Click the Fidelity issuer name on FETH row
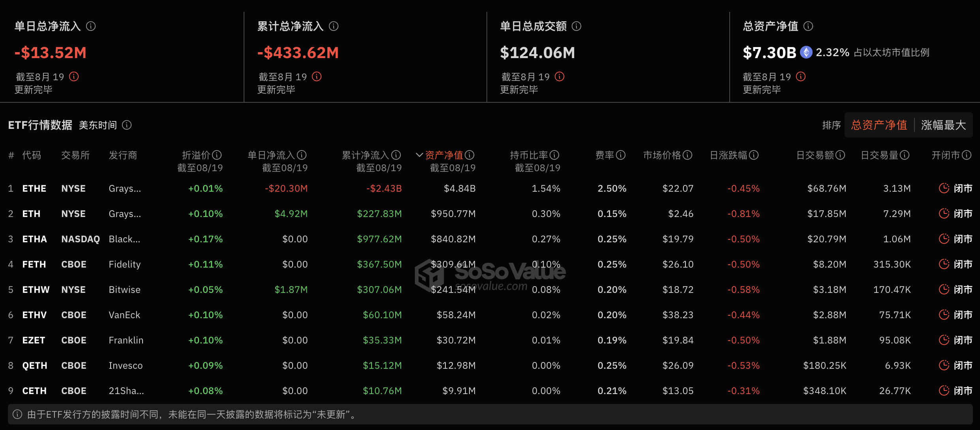This screenshot has width=980, height=430. (124, 264)
